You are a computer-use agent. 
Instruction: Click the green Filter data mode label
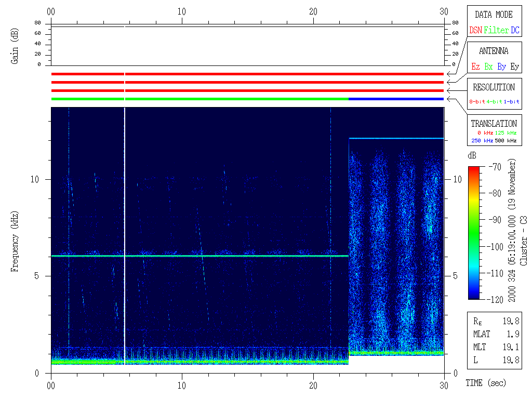pyautogui.click(x=496, y=31)
